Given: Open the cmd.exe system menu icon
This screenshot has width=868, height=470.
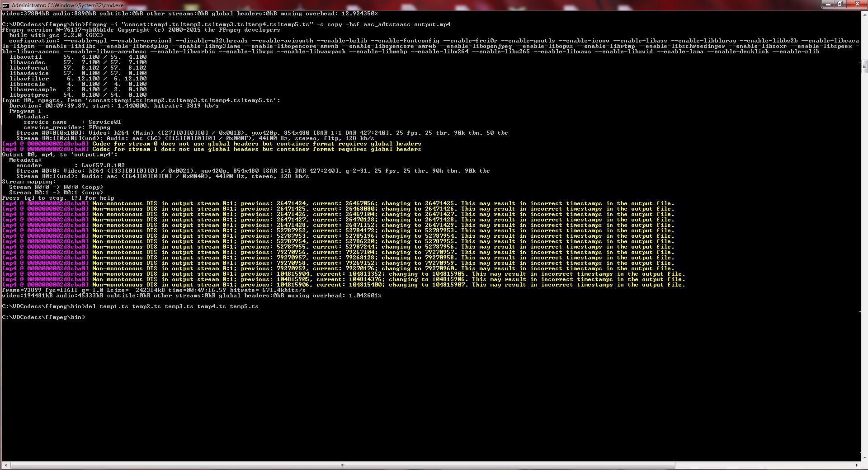Looking at the screenshot, I should pyautogui.click(x=6, y=5).
